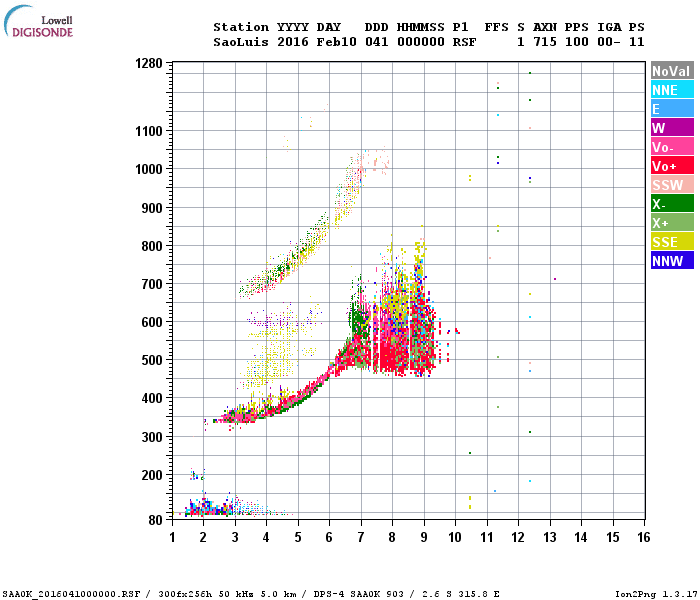
Task: Click the 200 height axis label
Action: (152, 475)
